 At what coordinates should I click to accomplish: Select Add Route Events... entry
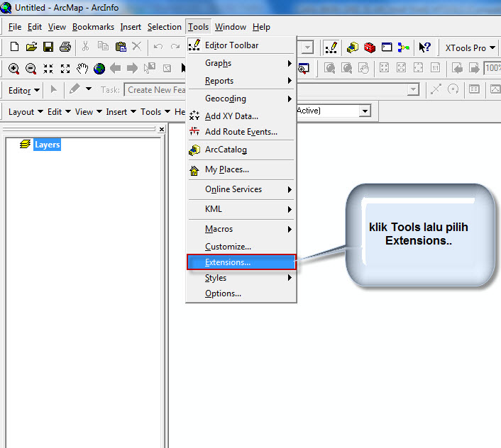[x=241, y=131]
